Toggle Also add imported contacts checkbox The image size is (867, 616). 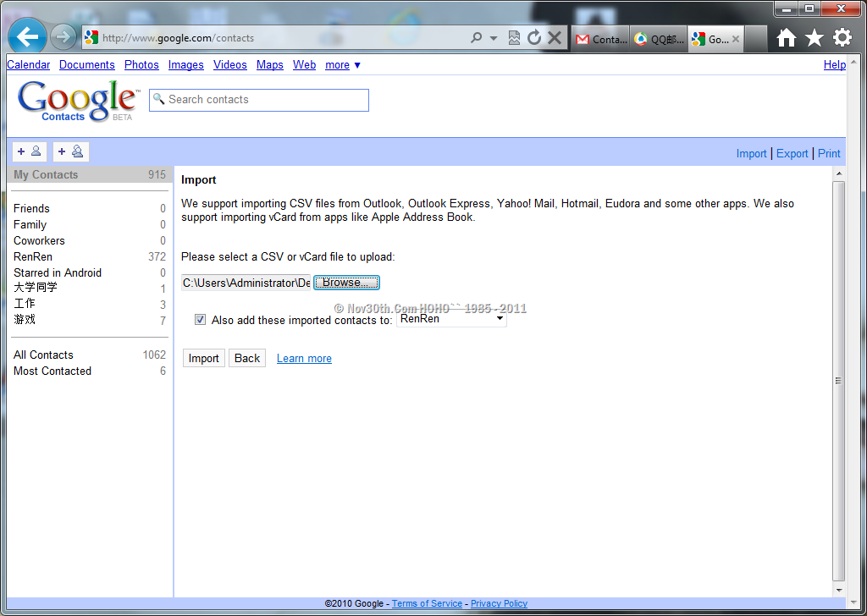click(200, 319)
